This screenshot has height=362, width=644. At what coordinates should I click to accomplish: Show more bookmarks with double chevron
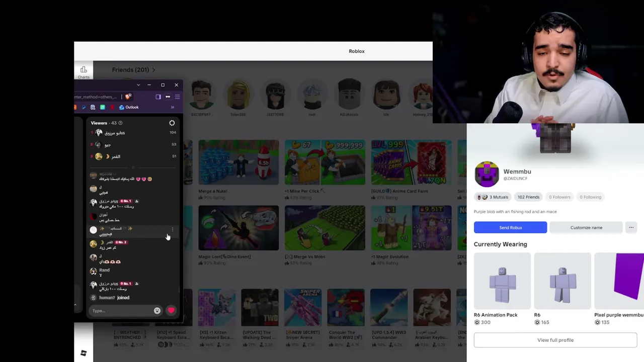172,107
